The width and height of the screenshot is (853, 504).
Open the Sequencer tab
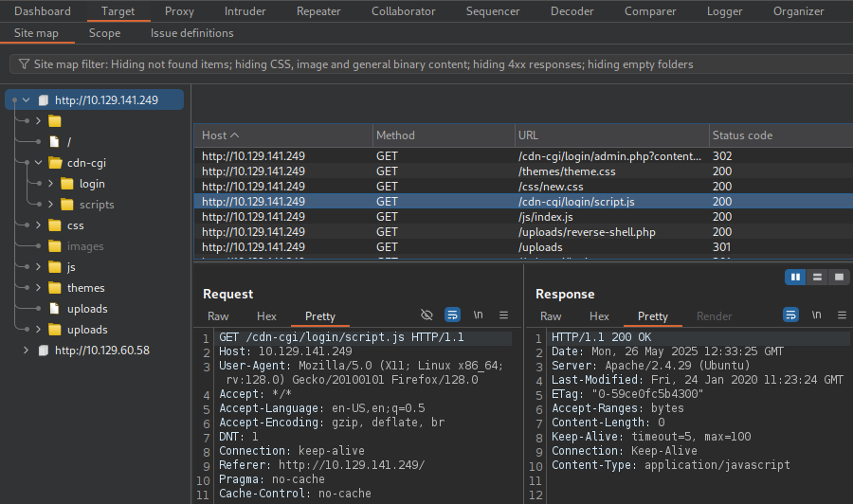click(492, 10)
